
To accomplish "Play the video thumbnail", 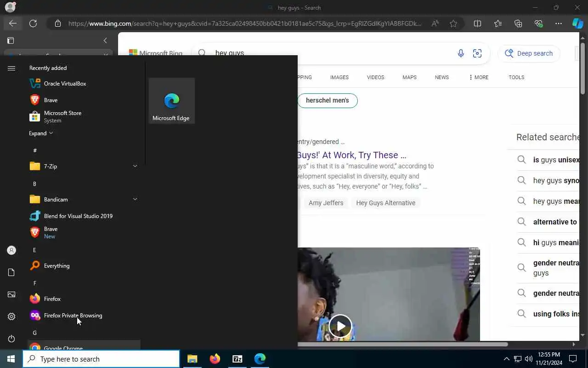I will pyautogui.click(x=340, y=326).
